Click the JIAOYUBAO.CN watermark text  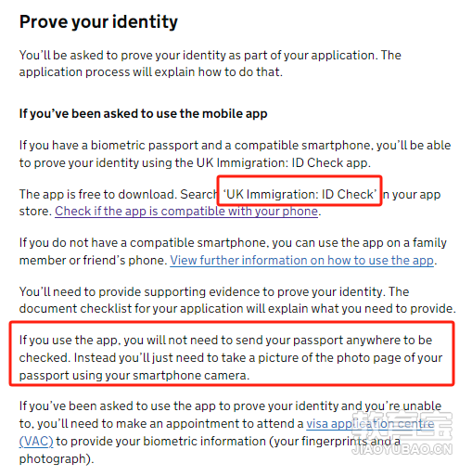pyautogui.click(x=402, y=449)
